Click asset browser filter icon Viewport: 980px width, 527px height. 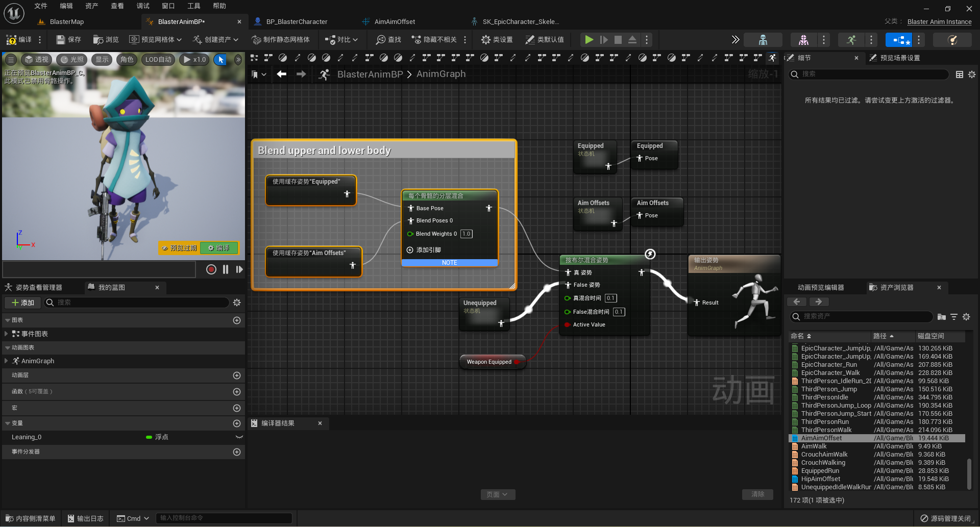[954, 317]
